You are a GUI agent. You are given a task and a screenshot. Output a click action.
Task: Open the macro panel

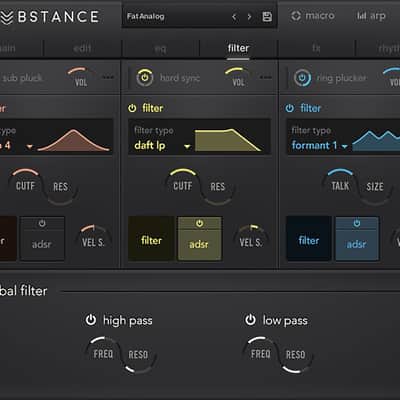[313, 16]
